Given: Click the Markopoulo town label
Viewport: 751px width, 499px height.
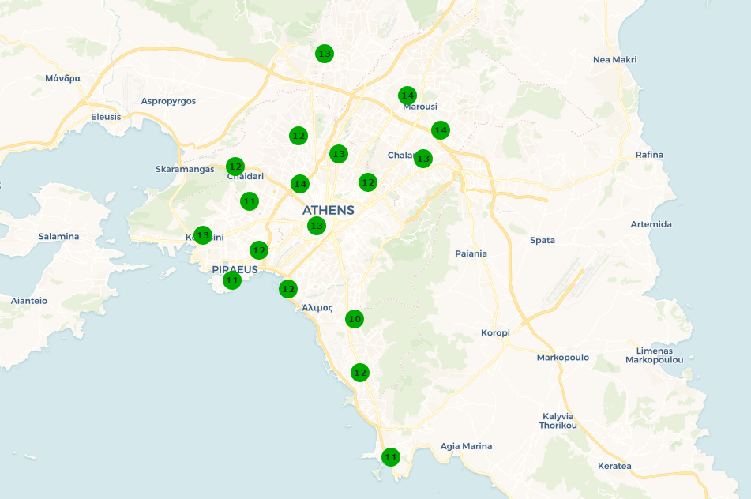Looking at the screenshot, I should [563, 357].
